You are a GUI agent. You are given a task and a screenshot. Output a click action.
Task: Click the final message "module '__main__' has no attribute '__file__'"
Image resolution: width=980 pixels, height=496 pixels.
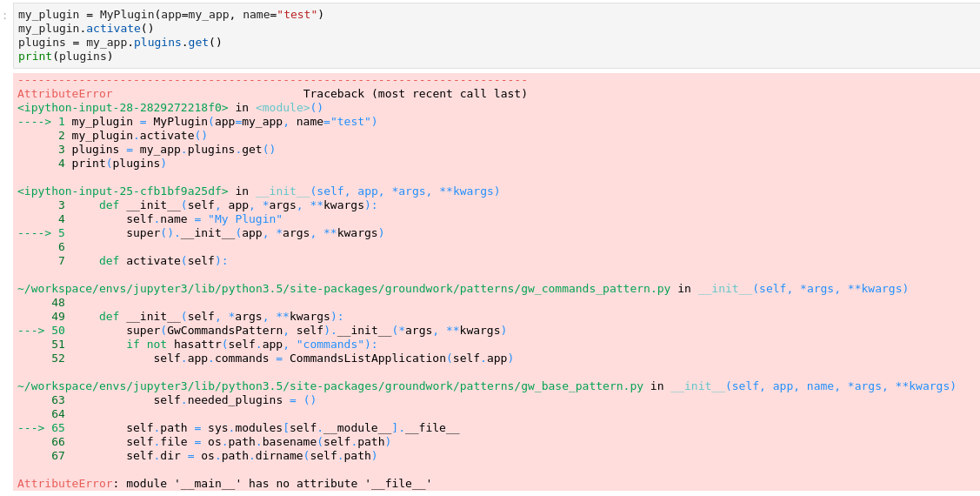[279, 484]
